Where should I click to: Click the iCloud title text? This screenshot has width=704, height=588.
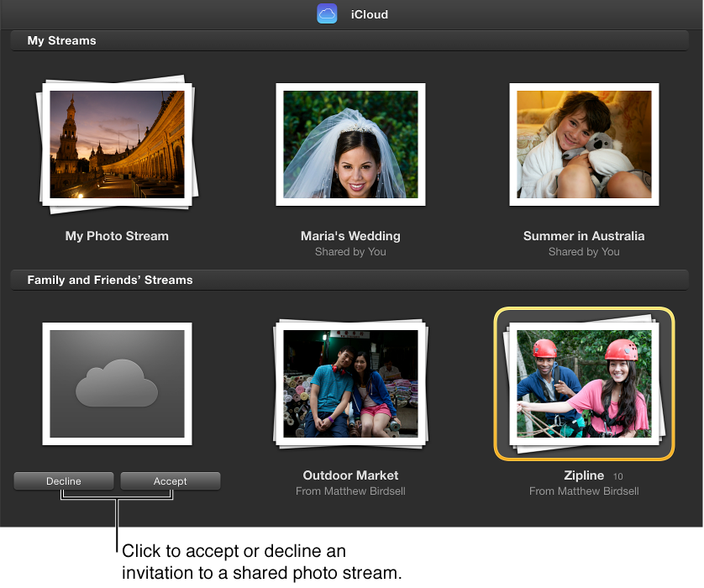pyautogui.click(x=368, y=13)
